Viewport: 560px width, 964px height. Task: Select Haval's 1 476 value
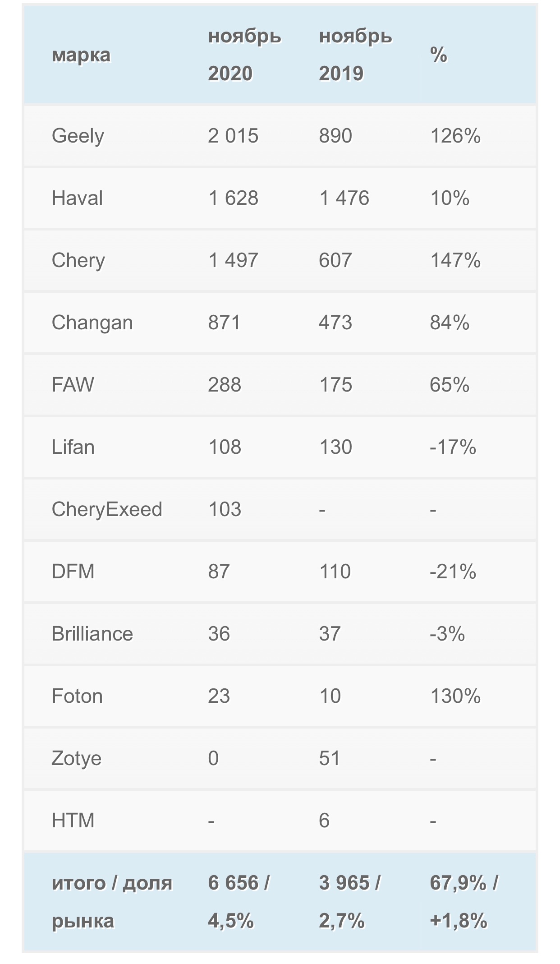pyautogui.click(x=344, y=198)
